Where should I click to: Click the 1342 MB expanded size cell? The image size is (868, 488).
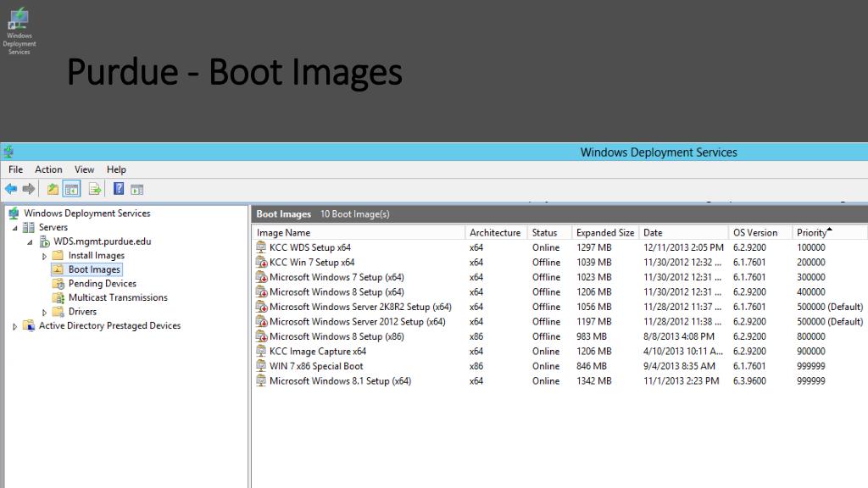(x=594, y=380)
